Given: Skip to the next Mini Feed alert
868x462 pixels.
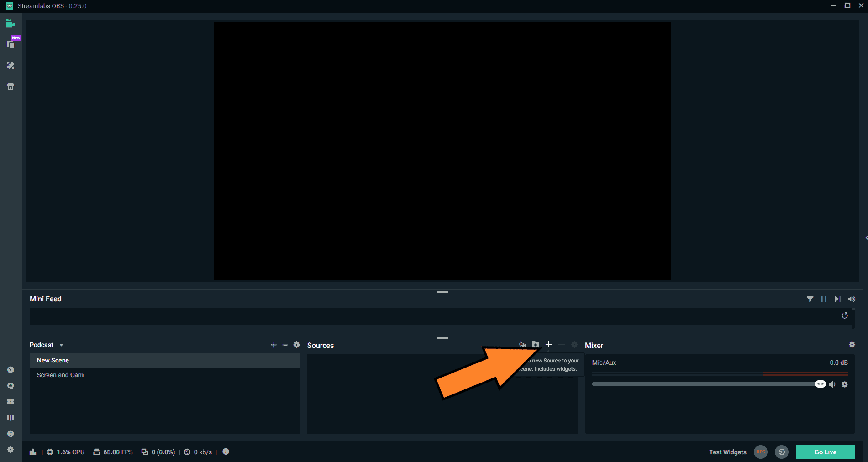Looking at the screenshot, I should coord(837,299).
